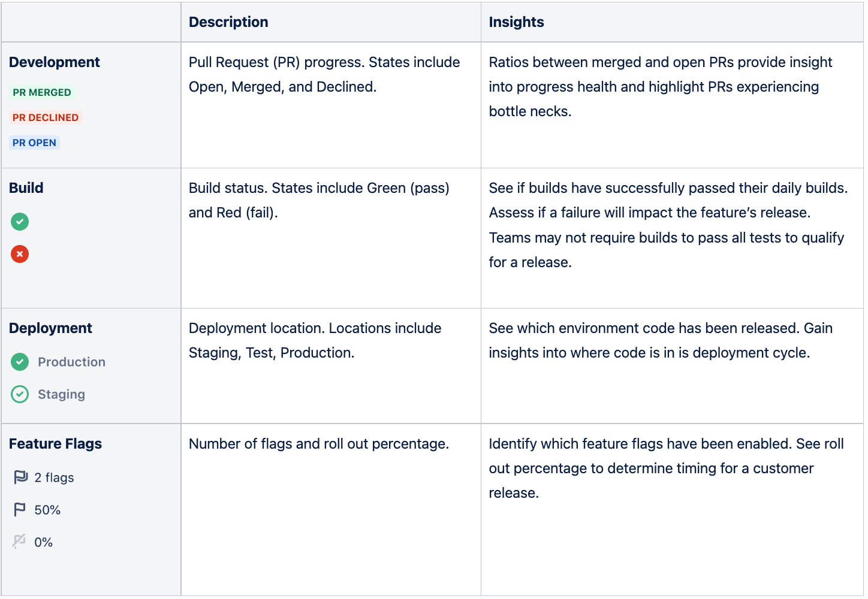Click the red build failed X icon

20,254
